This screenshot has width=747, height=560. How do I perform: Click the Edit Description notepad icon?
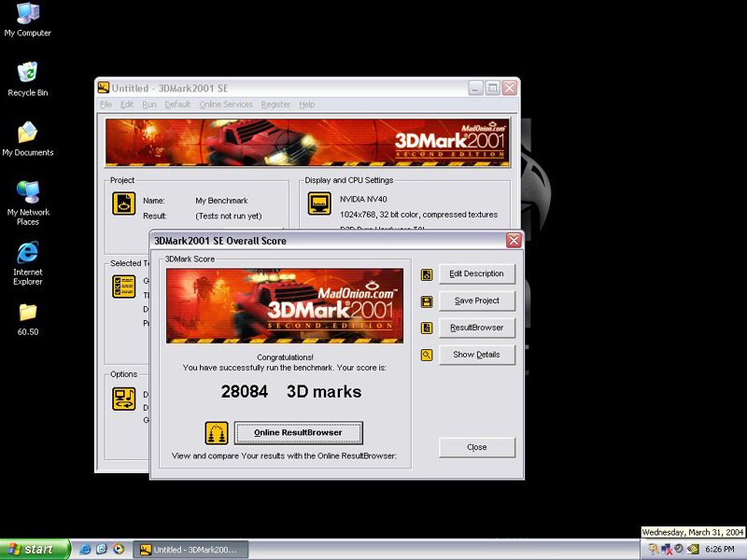[x=427, y=274]
